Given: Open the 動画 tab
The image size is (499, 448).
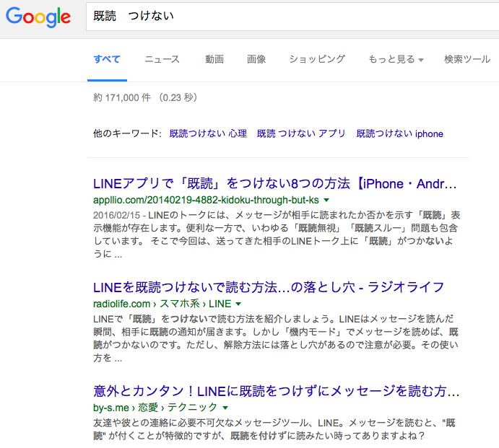Looking at the screenshot, I should click(214, 59).
